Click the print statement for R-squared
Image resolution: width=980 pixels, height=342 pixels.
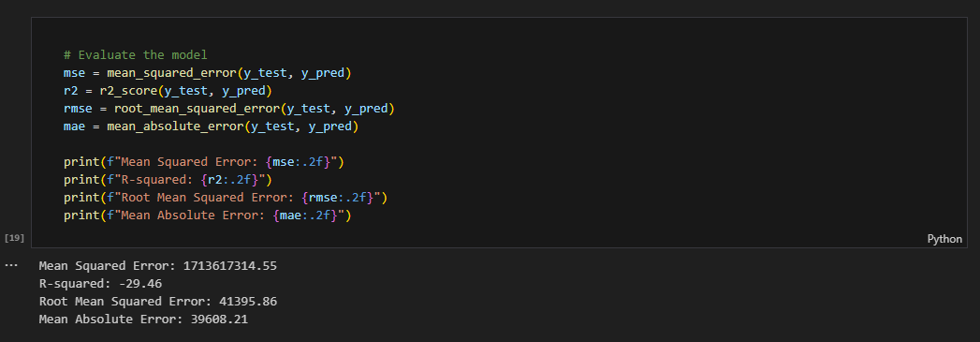(168, 180)
